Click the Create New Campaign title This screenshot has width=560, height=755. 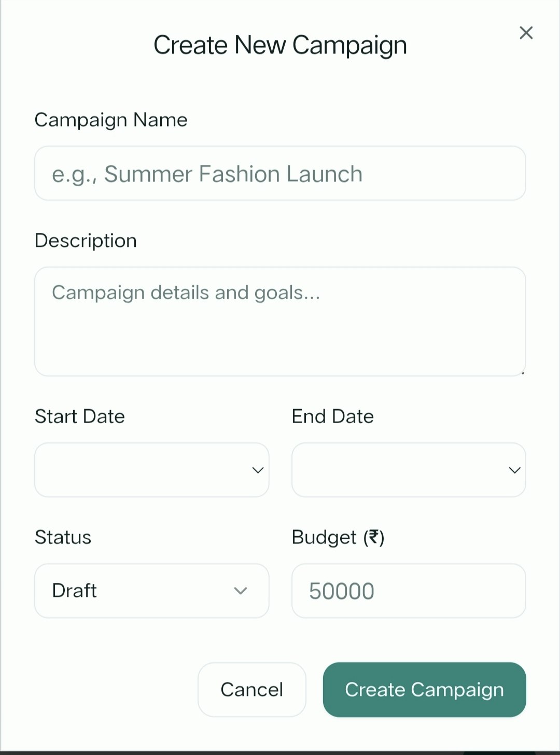[280, 45]
